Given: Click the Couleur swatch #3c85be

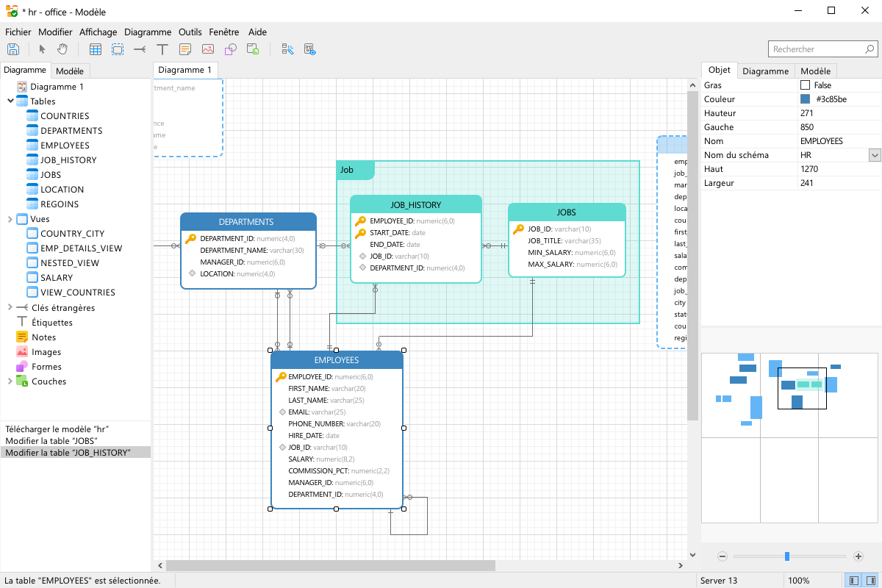Looking at the screenshot, I should 805,99.
